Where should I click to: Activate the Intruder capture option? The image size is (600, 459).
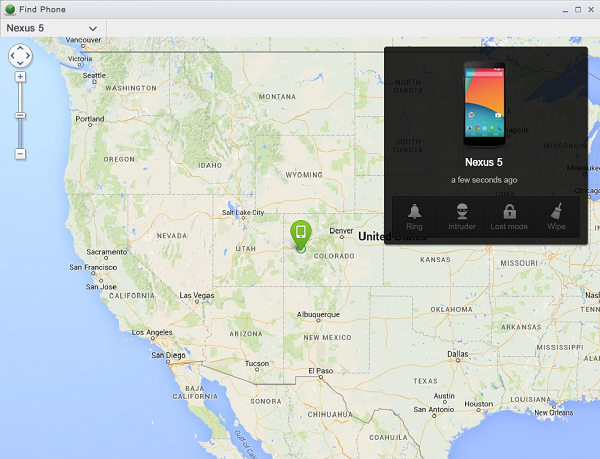click(461, 217)
